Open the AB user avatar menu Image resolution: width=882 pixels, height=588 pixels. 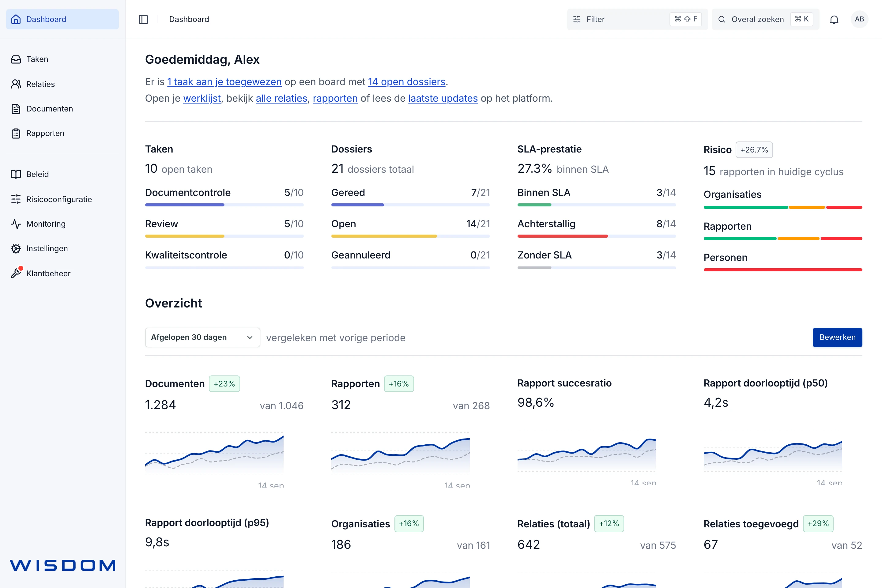point(860,19)
